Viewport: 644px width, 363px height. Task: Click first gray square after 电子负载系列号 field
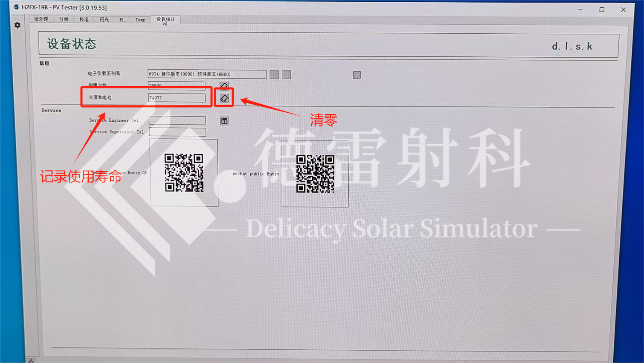[x=274, y=75]
